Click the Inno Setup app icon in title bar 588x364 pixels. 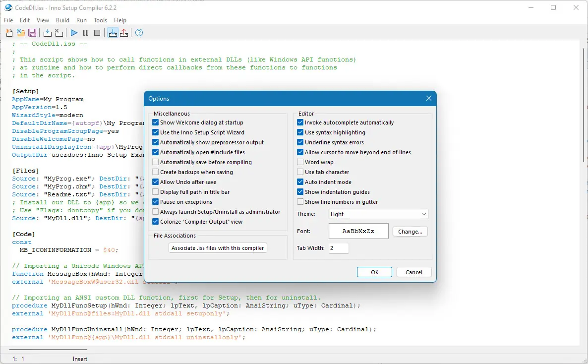[x=8, y=7]
